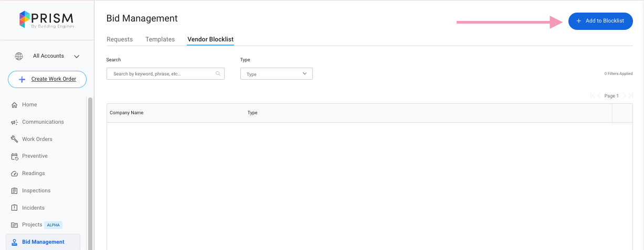Click the Add to Blocklist button
The height and width of the screenshot is (250, 644).
(600, 21)
